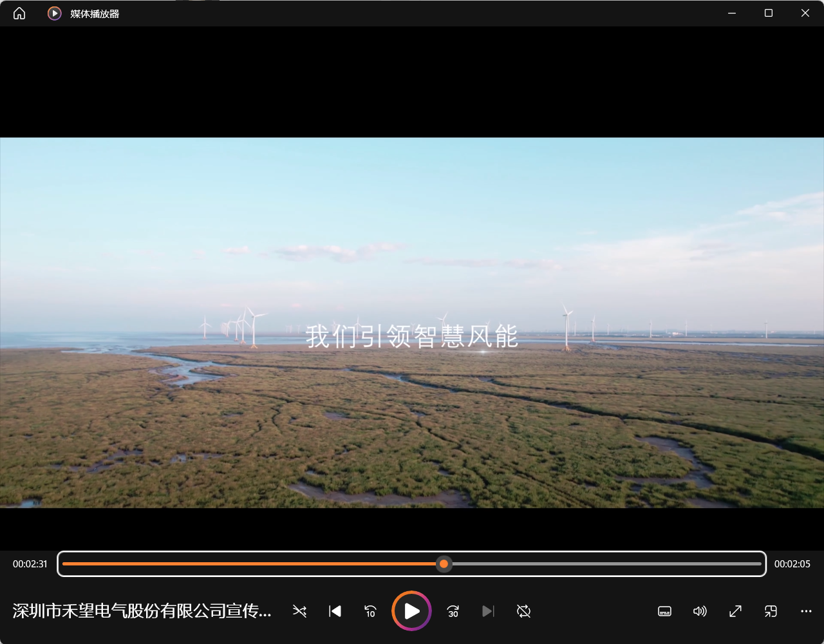Click the remaining time 00:02:05
824x644 pixels.
point(792,564)
